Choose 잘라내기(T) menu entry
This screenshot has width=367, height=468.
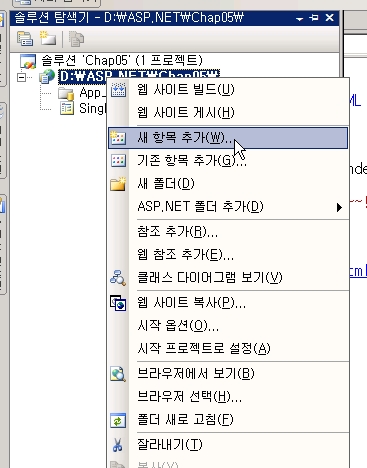tap(228, 445)
